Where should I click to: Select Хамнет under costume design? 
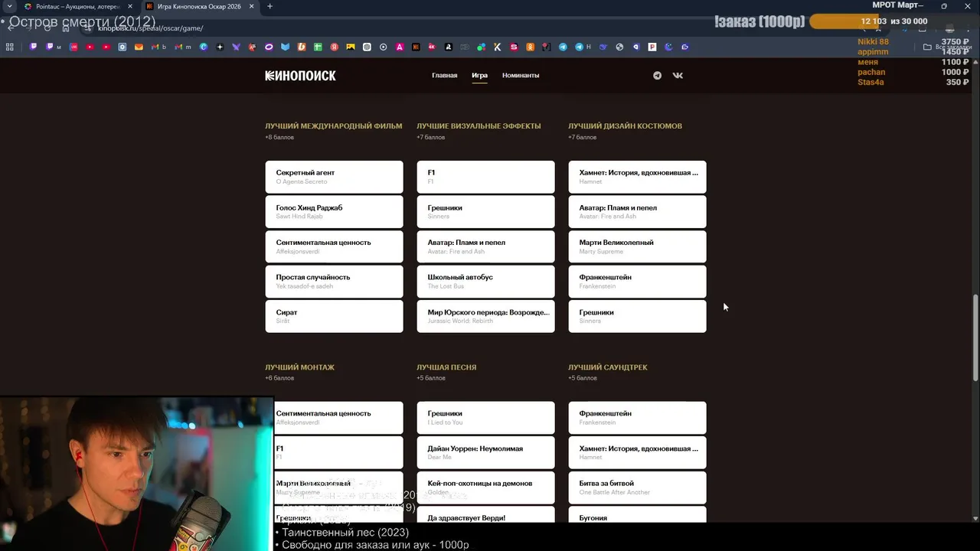pos(637,177)
